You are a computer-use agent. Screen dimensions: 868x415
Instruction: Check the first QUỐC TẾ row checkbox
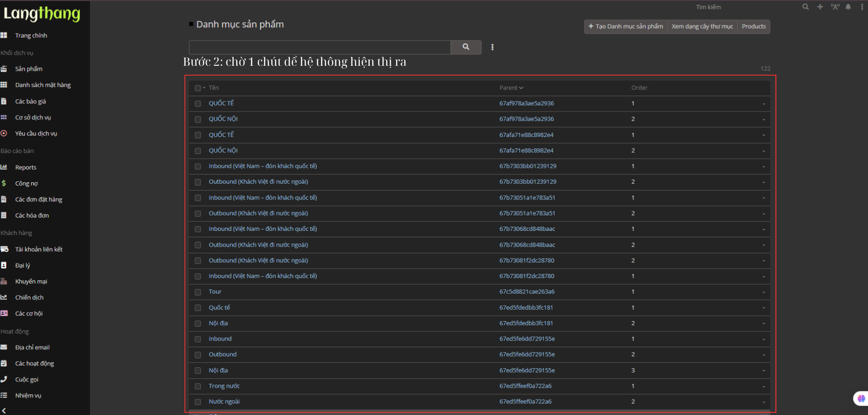[198, 104]
